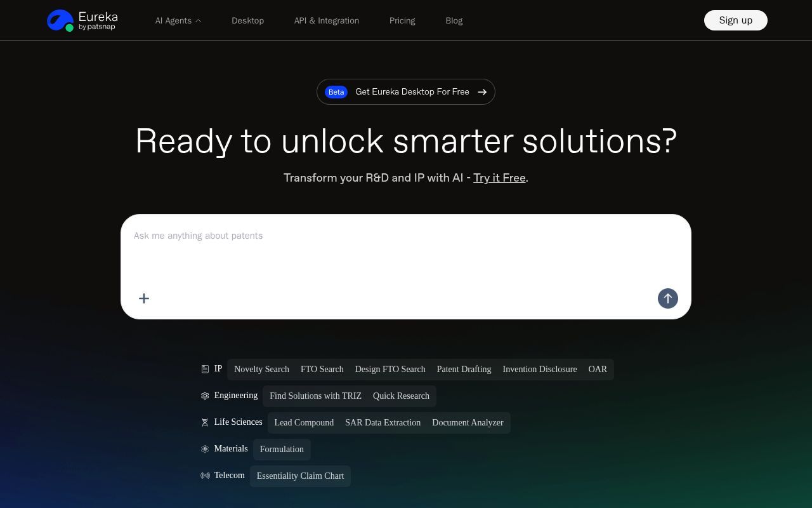Choose the FTO Search chip
This screenshot has height=508, width=812.
click(322, 369)
